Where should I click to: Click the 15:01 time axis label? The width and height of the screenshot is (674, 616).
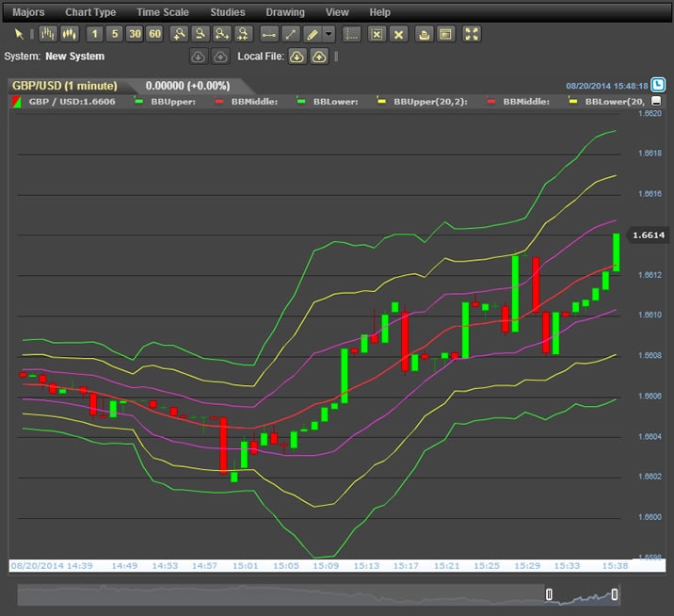click(245, 566)
